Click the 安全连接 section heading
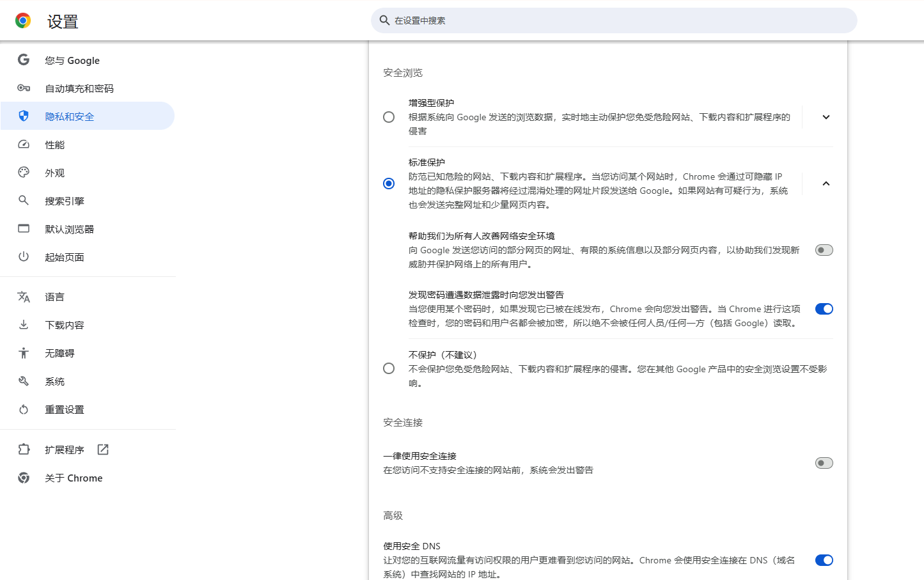This screenshot has width=924, height=580. 403,423
